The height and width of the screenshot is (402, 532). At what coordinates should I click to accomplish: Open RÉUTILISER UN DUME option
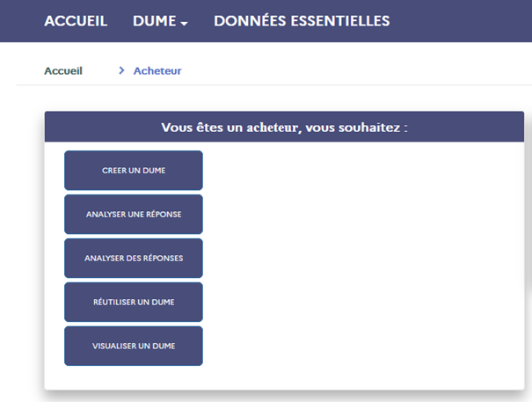point(134,302)
